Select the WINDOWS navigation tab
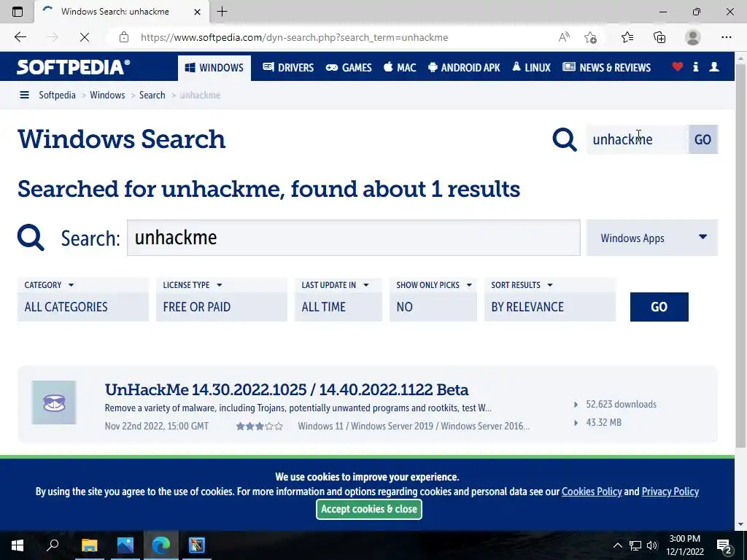 point(214,68)
